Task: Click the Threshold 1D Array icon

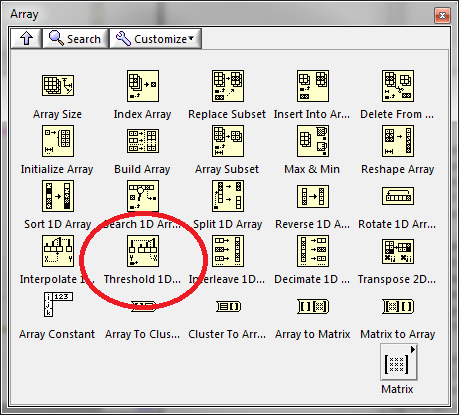Action: (x=143, y=251)
